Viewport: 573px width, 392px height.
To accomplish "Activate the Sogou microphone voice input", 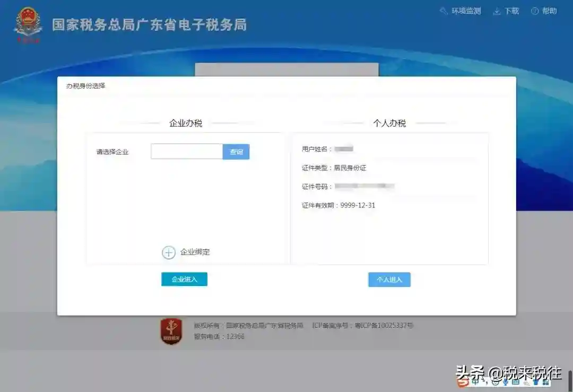I will point(505,382).
